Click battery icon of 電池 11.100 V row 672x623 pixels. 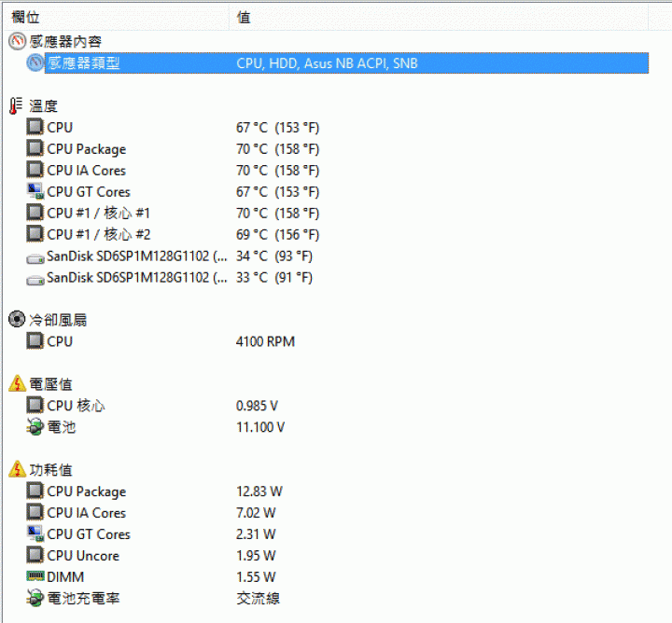[x=35, y=427]
